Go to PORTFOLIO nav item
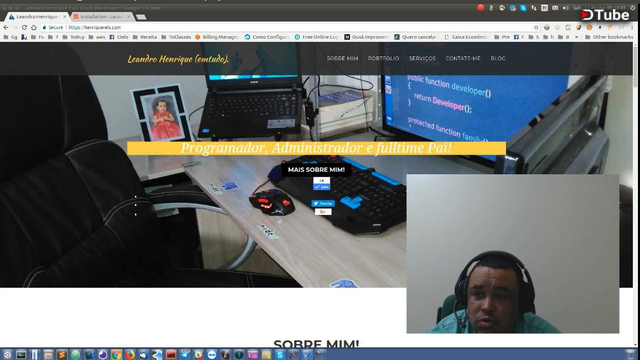Image resolution: width=640 pixels, height=360 pixels. tap(383, 58)
